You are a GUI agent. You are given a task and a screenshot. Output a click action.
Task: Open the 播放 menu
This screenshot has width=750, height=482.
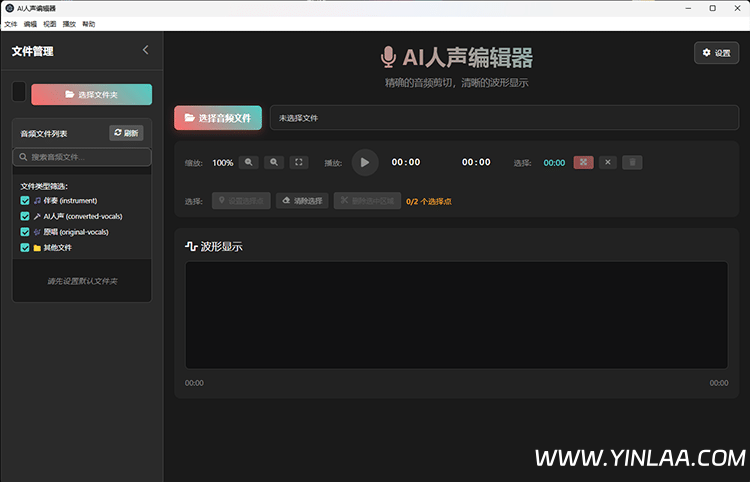(69, 24)
